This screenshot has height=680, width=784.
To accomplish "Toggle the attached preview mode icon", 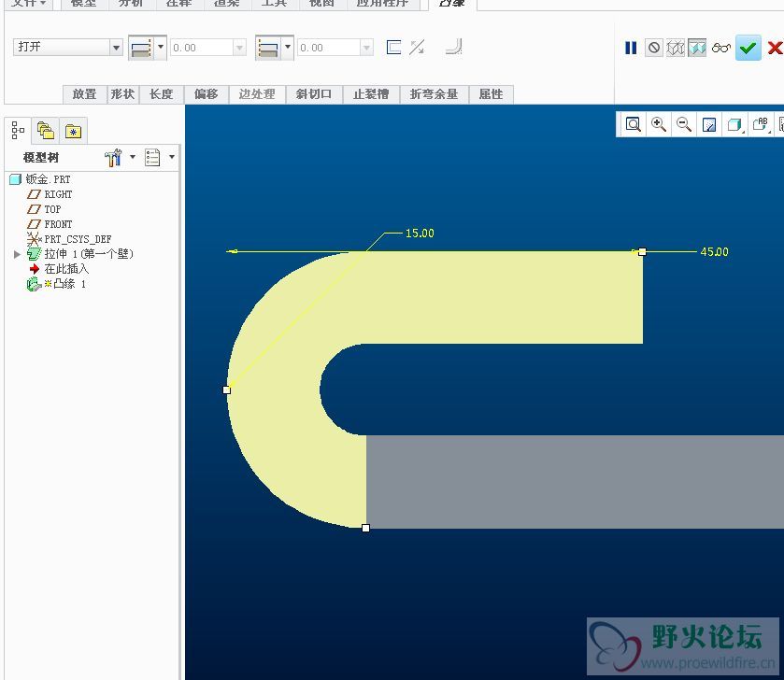I will 698,48.
